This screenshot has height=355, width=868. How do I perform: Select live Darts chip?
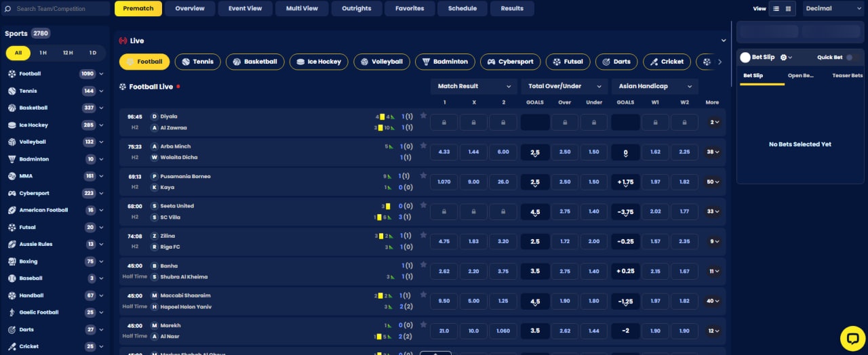click(x=616, y=62)
